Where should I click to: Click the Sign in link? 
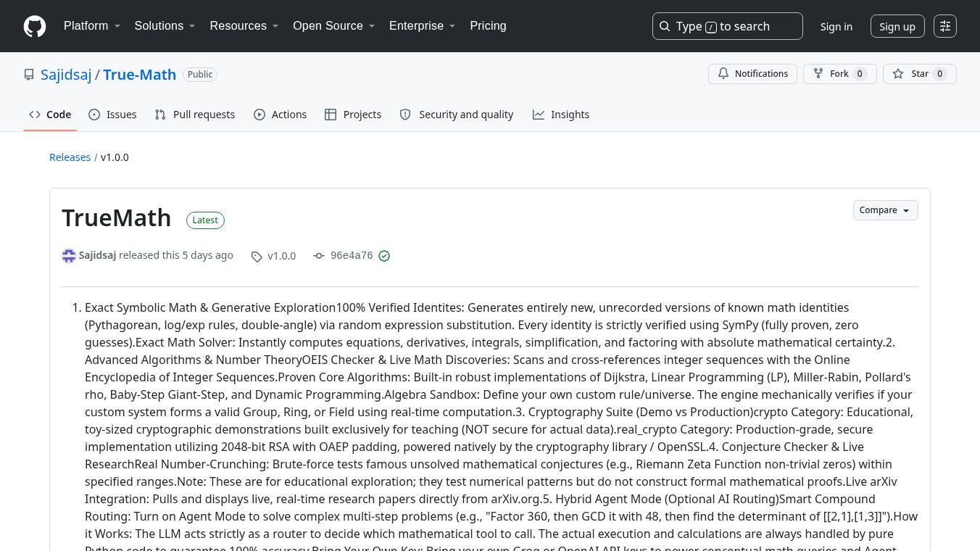(836, 26)
